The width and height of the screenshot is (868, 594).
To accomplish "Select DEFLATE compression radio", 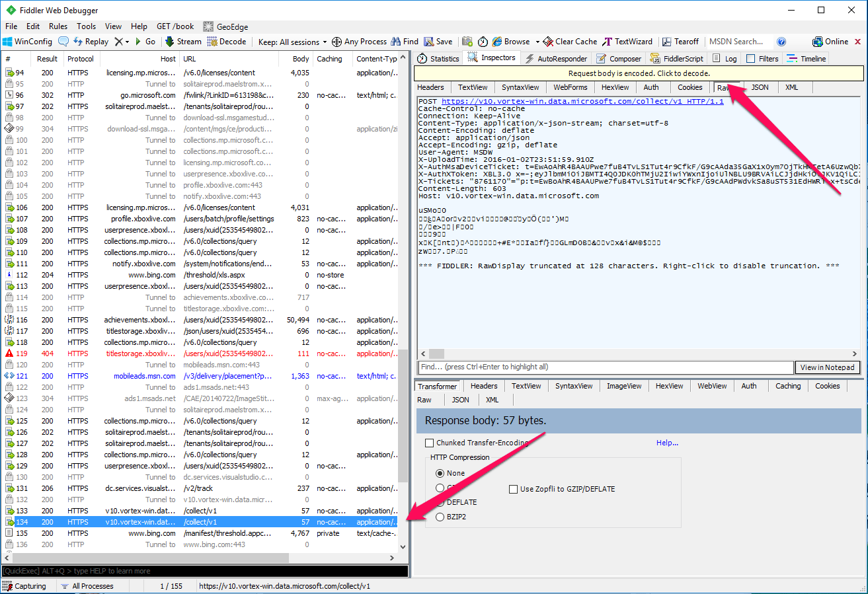I will (x=440, y=502).
